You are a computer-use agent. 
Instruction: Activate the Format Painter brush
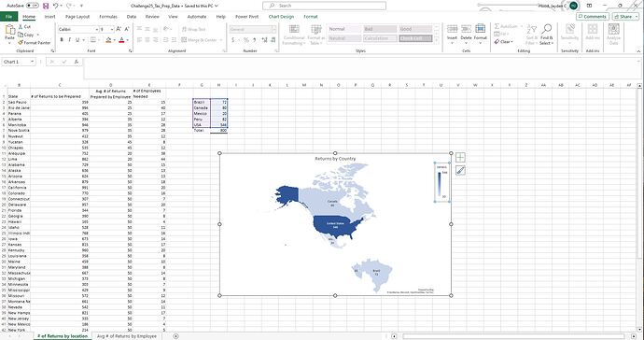(21, 43)
